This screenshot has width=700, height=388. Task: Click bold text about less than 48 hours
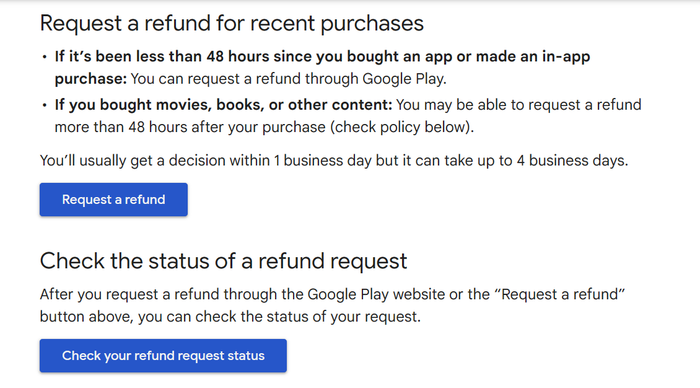322,67
